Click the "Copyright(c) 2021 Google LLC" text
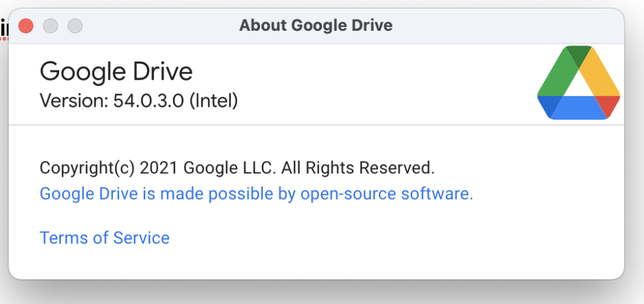This screenshot has height=304, width=644. tap(158, 168)
